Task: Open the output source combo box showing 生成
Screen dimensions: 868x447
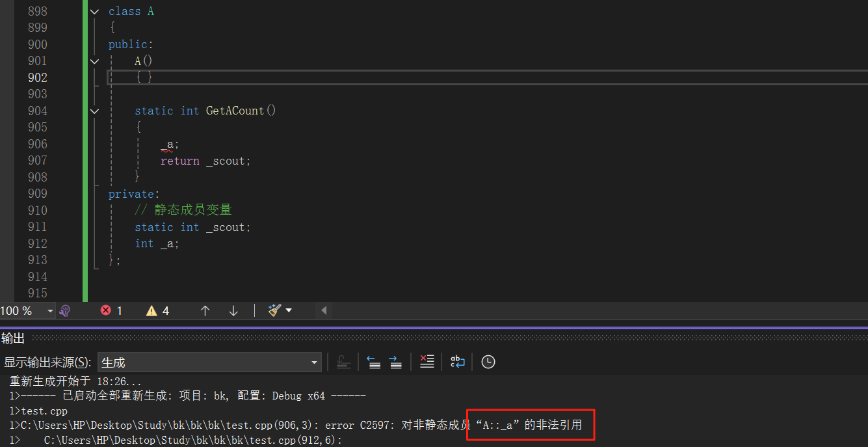Action: coord(209,362)
